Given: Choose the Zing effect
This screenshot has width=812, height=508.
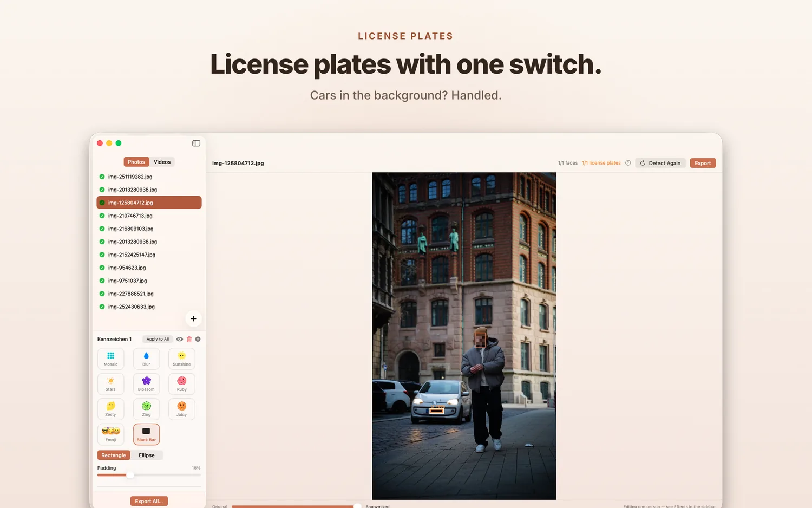Looking at the screenshot, I should click(146, 409).
